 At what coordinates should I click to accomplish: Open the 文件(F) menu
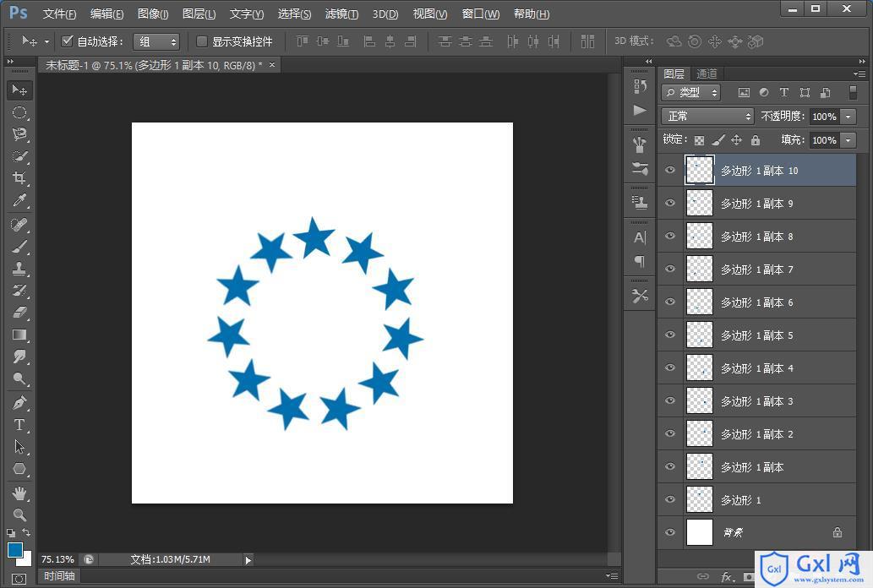(x=59, y=14)
